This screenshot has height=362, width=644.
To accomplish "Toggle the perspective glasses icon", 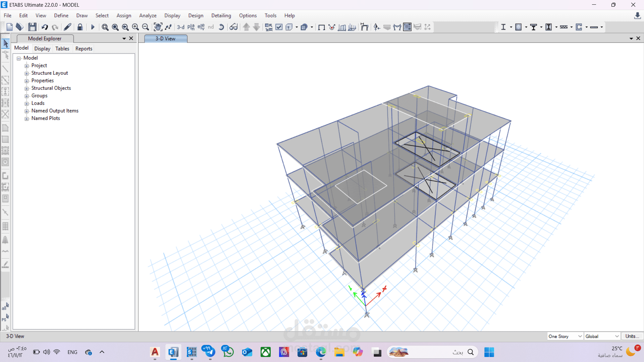I will pyautogui.click(x=233, y=27).
